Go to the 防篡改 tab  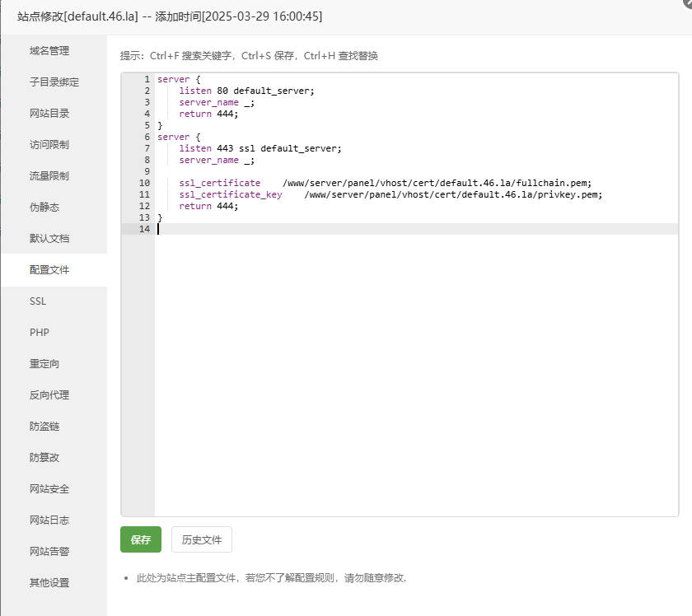[44, 458]
